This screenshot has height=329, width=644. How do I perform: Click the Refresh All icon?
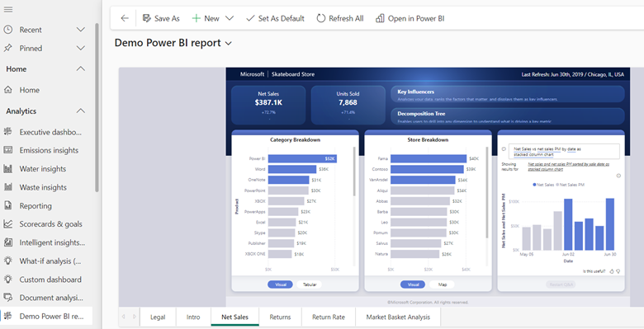tap(321, 18)
